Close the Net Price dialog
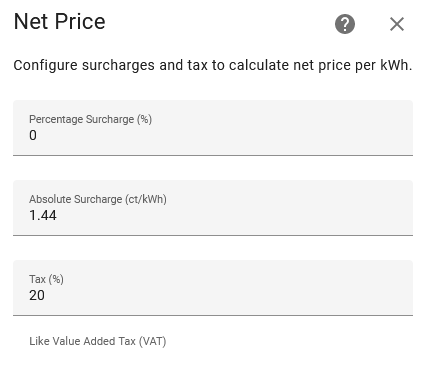This screenshot has height=370, width=434. [x=397, y=24]
